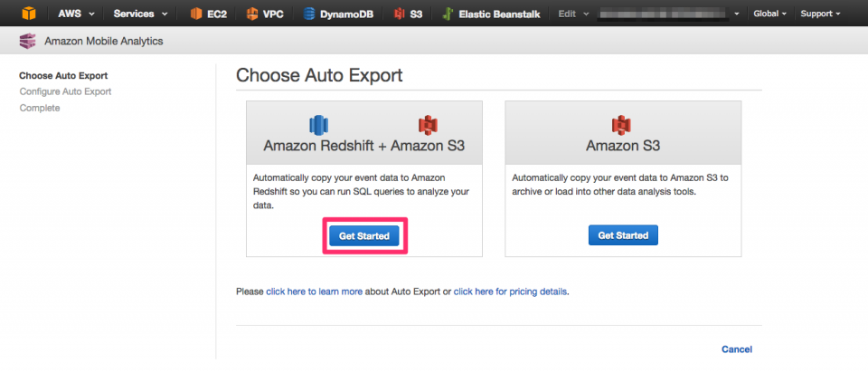
Task: Click the Redshift SQL queries description text
Action: pyautogui.click(x=361, y=192)
